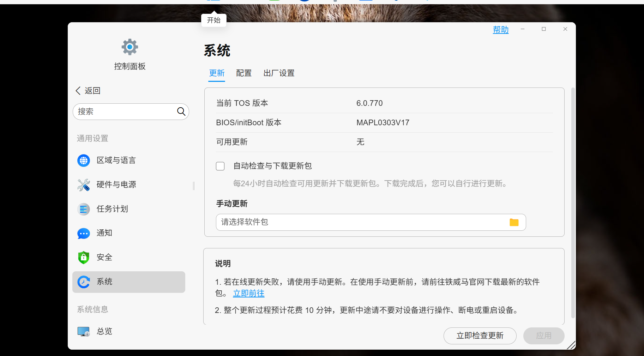Open Hardware & Power tools icon
Image resolution: width=644 pixels, height=356 pixels.
(x=84, y=185)
